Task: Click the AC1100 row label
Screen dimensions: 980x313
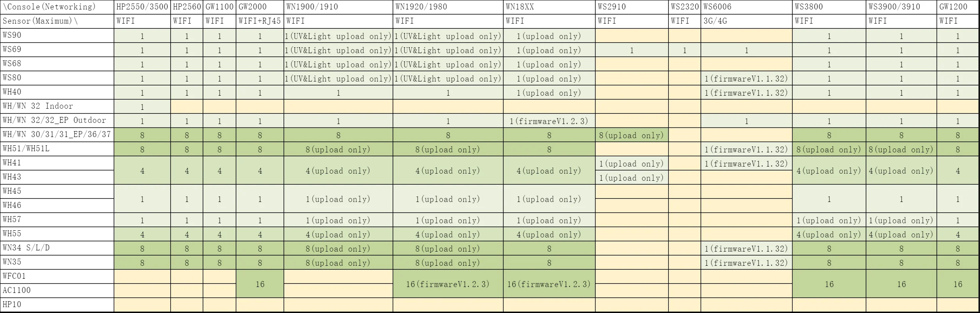Action: tap(57, 291)
